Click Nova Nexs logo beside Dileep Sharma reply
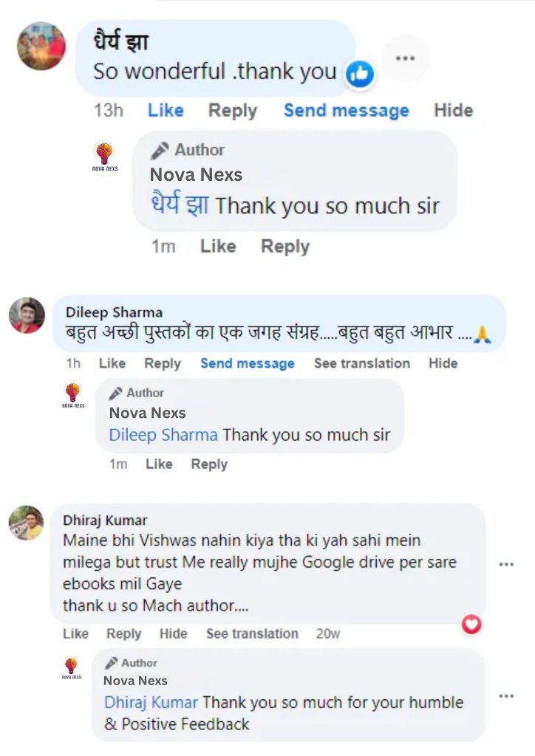Screen dimensions: 535x756 pos(73,395)
